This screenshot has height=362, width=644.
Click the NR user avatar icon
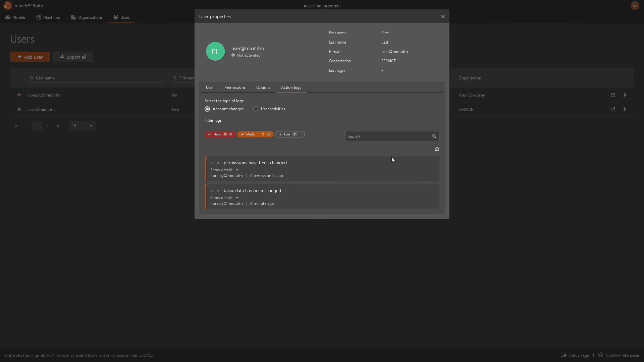coord(635,6)
